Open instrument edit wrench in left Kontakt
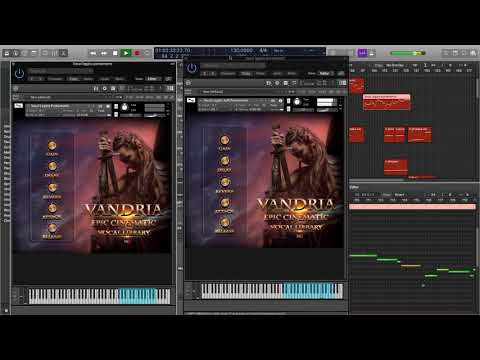The image size is (480, 360). [18, 106]
